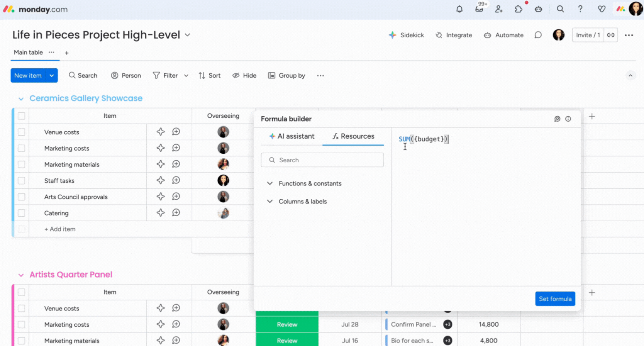Click the formula builder info icon

(x=568, y=119)
